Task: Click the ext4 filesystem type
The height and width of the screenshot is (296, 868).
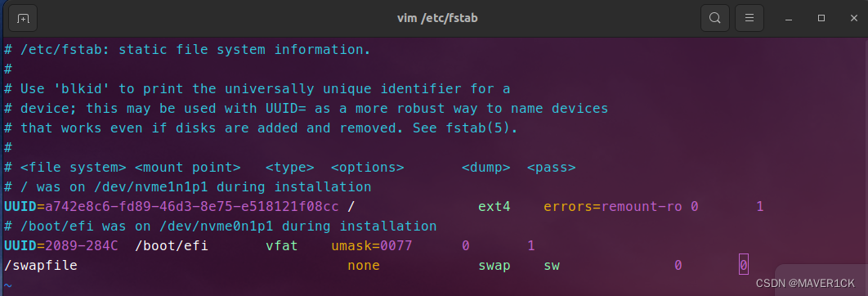Action: point(494,207)
